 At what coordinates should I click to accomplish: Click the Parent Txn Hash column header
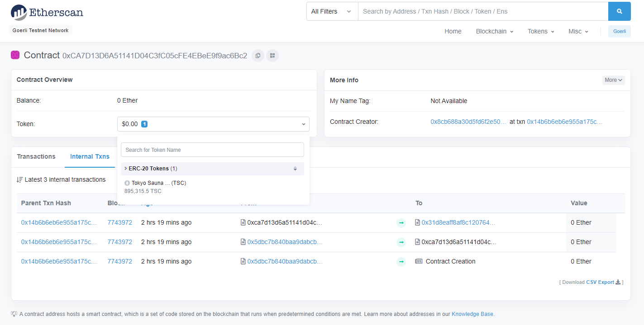click(x=46, y=203)
